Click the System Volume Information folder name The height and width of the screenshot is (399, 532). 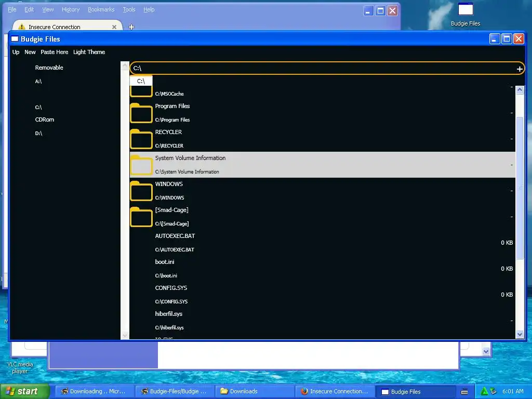click(190, 158)
